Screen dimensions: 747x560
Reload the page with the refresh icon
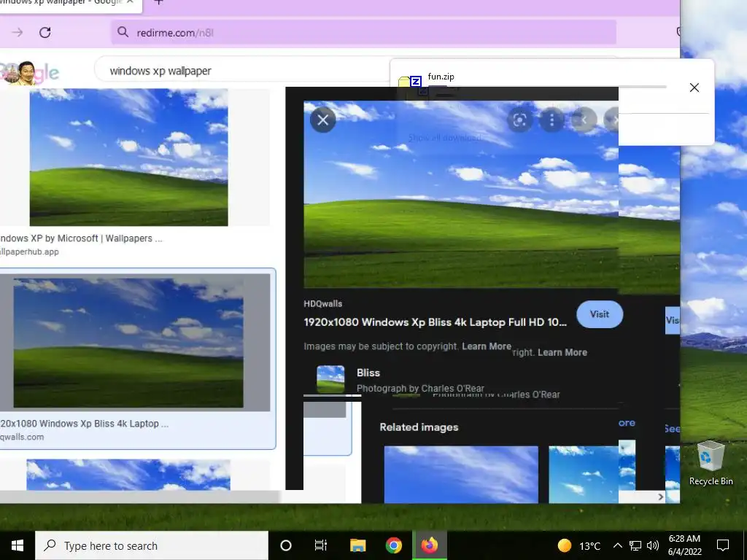coord(44,32)
